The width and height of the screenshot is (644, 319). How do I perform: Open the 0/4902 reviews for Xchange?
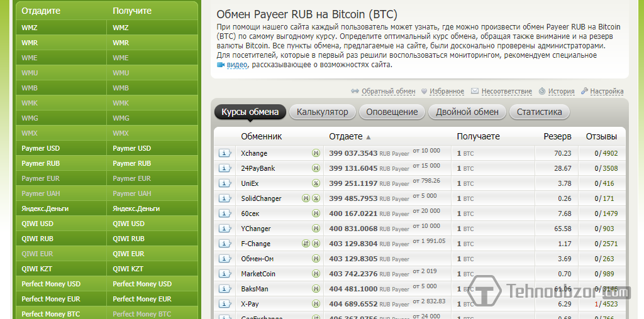point(606,153)
